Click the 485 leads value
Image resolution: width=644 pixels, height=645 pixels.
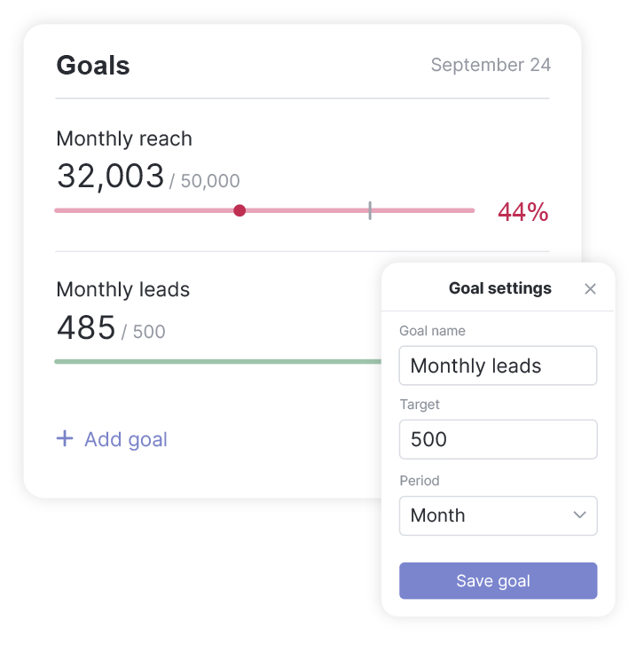(86, 327)
